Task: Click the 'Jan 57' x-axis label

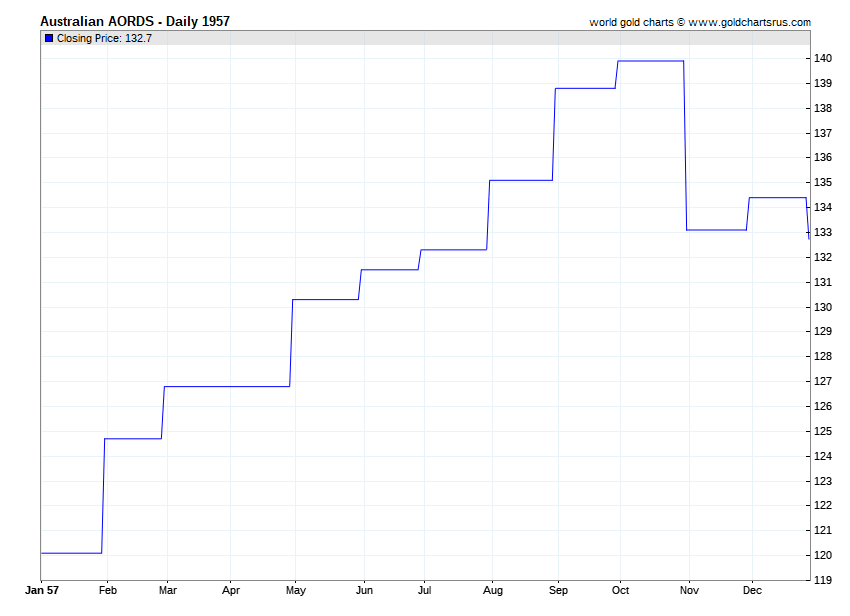Action: click(42, 590)
